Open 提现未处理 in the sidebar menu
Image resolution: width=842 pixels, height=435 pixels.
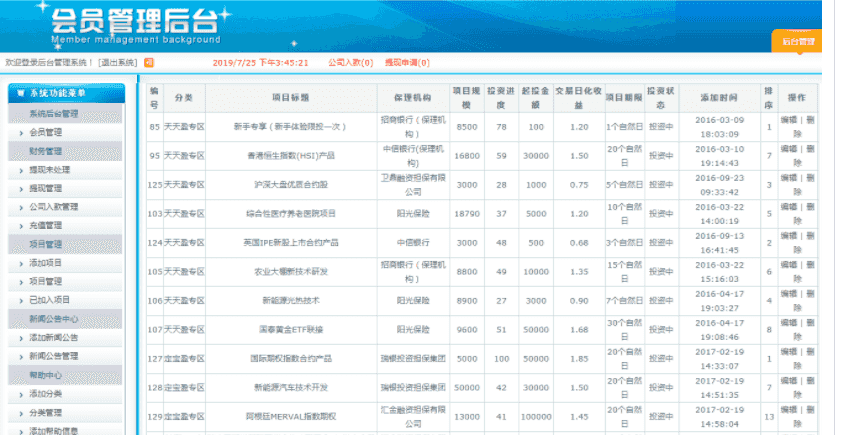click(x=49, y=170)
